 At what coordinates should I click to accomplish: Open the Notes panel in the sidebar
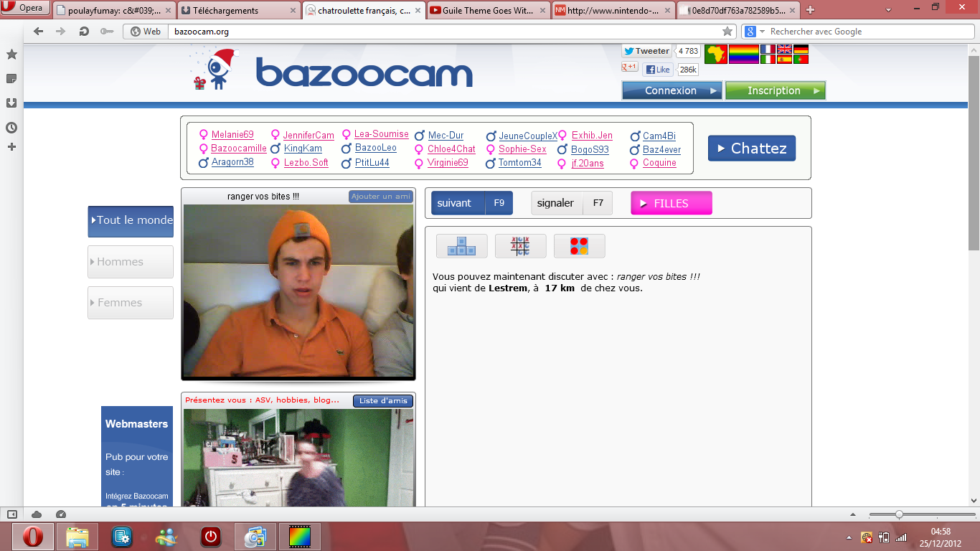click(11, 78)
